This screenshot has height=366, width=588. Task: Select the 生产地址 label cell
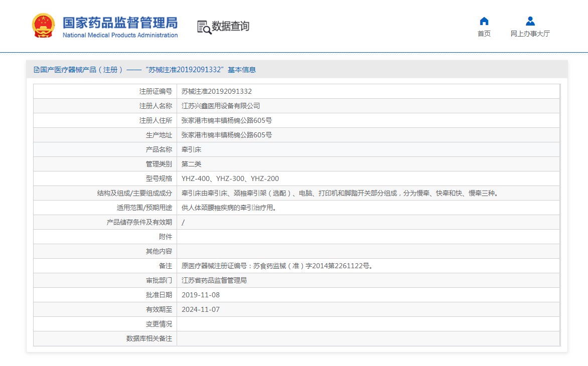[x=105, y=135]
